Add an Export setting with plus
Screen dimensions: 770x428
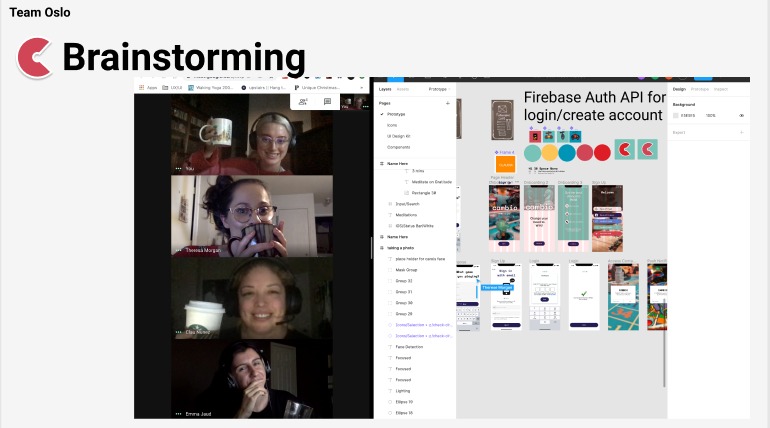[742, 133]
